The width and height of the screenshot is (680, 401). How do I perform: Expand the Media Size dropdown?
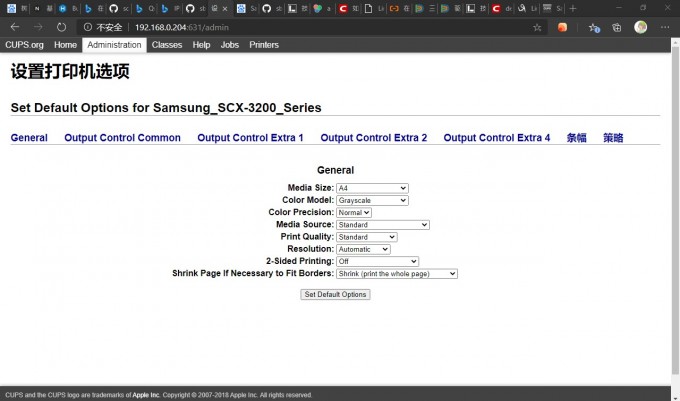[x=372, y=188]
